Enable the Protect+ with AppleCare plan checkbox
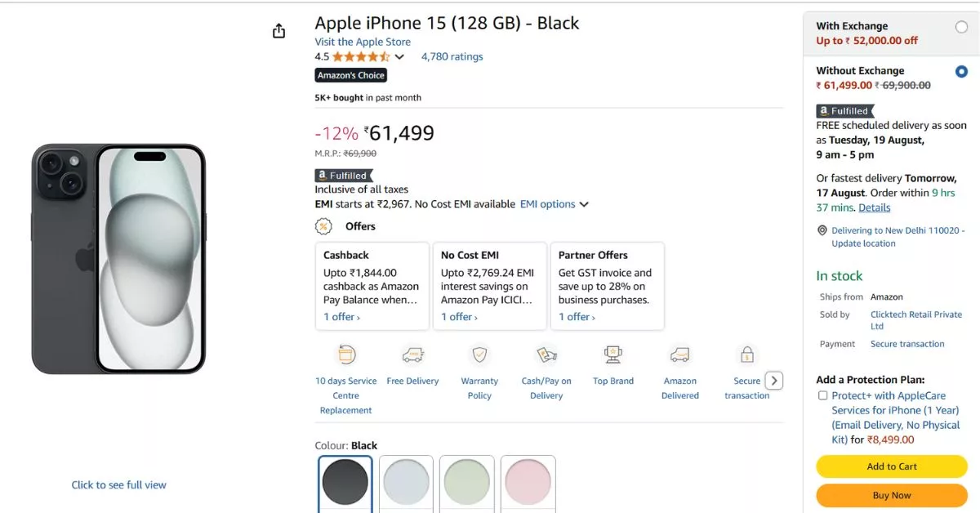This screenshot has width=980, height=513. click(822, 395)
